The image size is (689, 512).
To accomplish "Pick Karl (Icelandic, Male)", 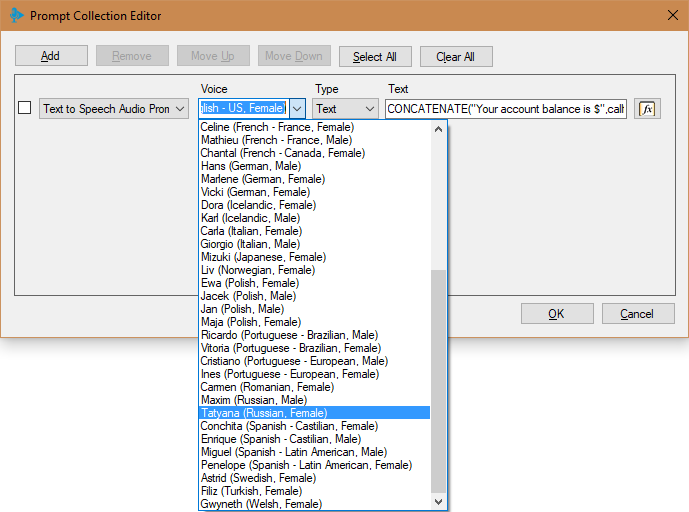I will [x=315, y=218].
